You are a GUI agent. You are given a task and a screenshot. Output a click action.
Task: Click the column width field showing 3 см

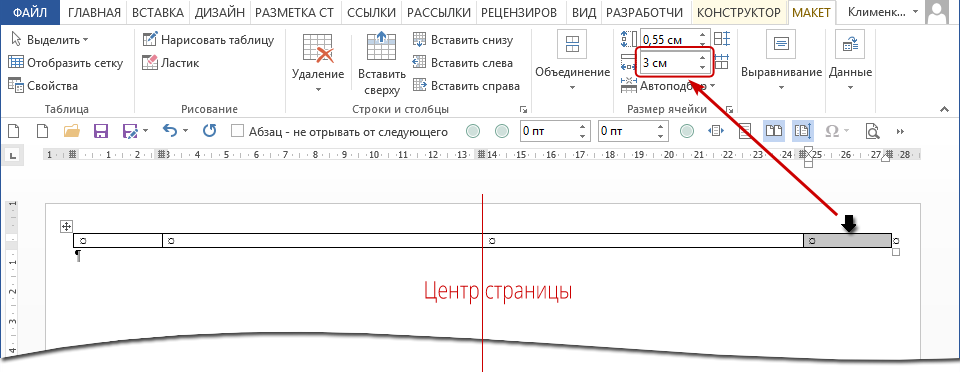(x=669, y=62)
